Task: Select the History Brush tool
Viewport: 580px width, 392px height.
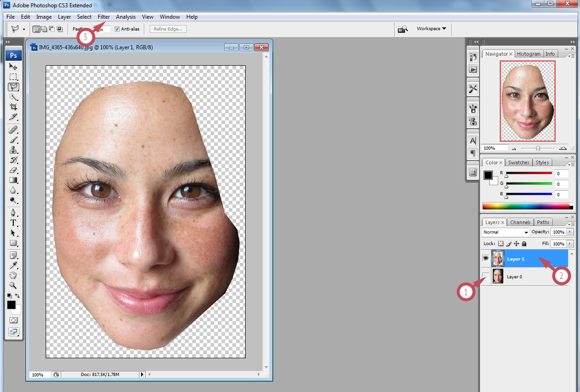Action: [13, 160]
